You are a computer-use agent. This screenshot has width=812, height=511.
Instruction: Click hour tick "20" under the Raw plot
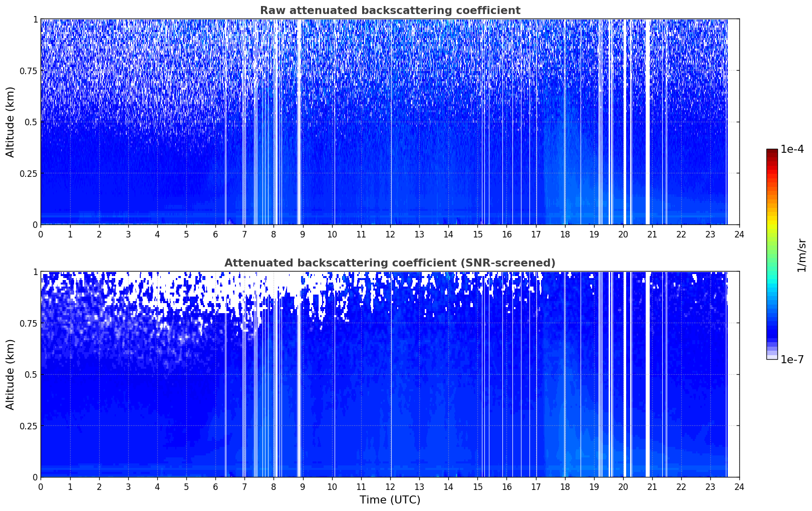coord(623,234)
